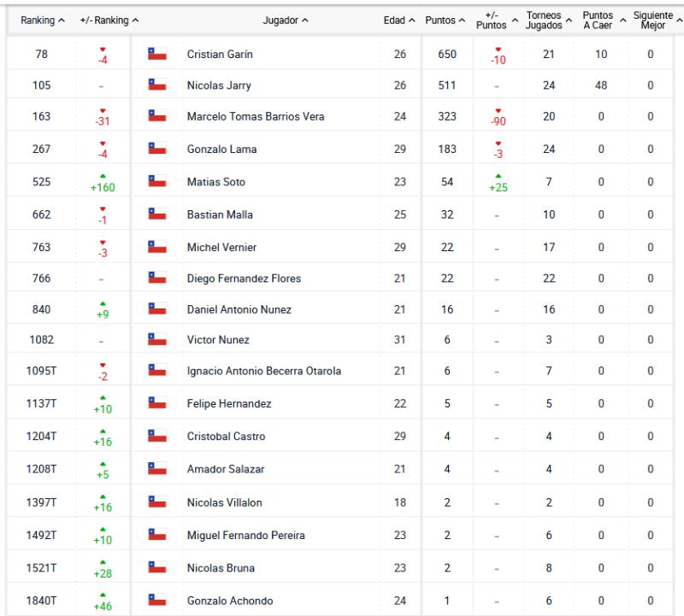Sort by Siguiente Mejor column
Screen dimensions: 684x616
[x=653, y=20]
